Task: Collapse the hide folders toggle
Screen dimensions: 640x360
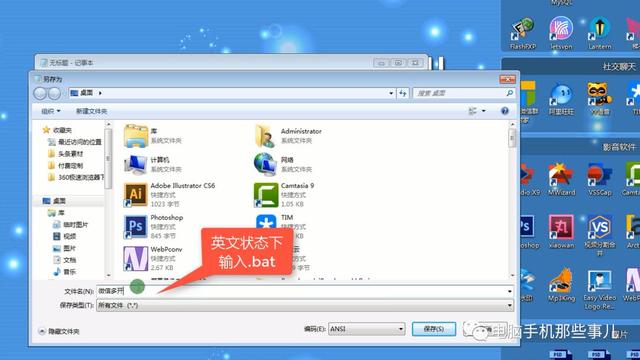Action: tap(60, 331)
